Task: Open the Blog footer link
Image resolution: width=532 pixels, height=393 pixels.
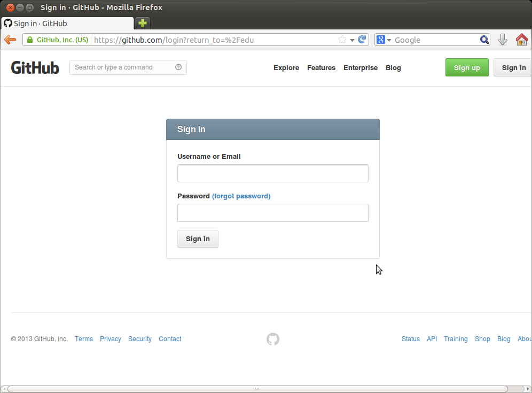Action: click(504, 338)
